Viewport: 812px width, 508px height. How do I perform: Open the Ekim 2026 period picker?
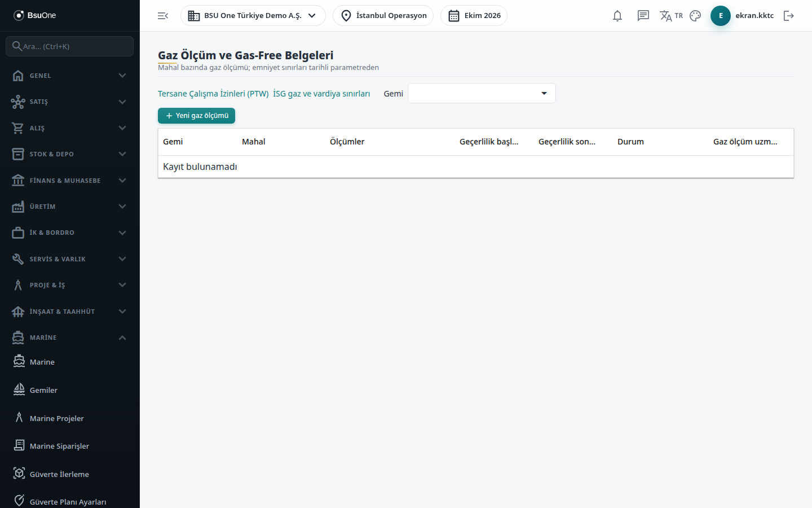coord(474,16)
